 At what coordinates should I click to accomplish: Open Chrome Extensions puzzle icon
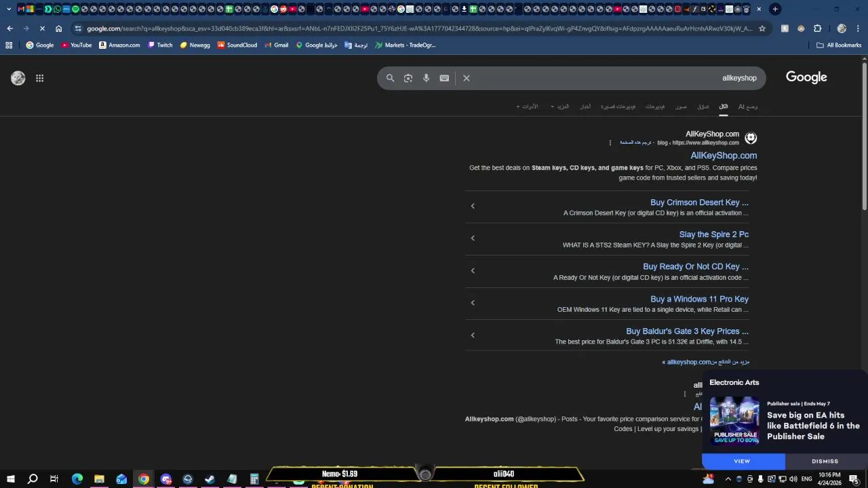[x=817, y=28]
